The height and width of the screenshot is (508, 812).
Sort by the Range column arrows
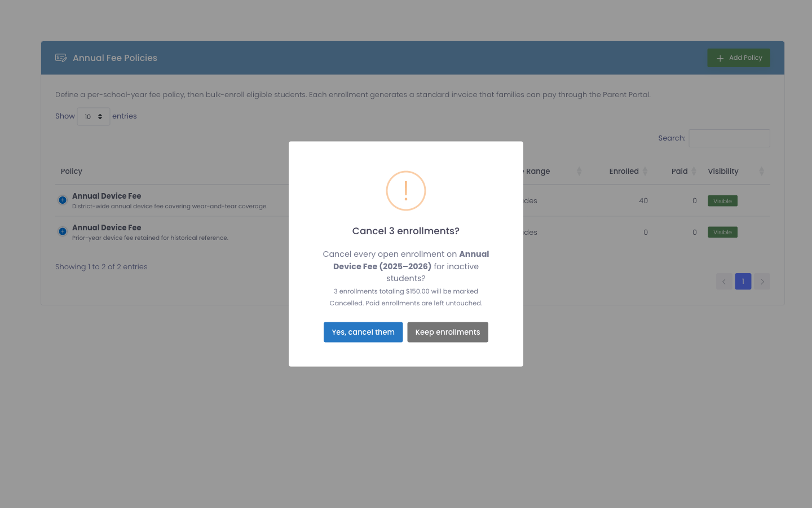point(579,171)
